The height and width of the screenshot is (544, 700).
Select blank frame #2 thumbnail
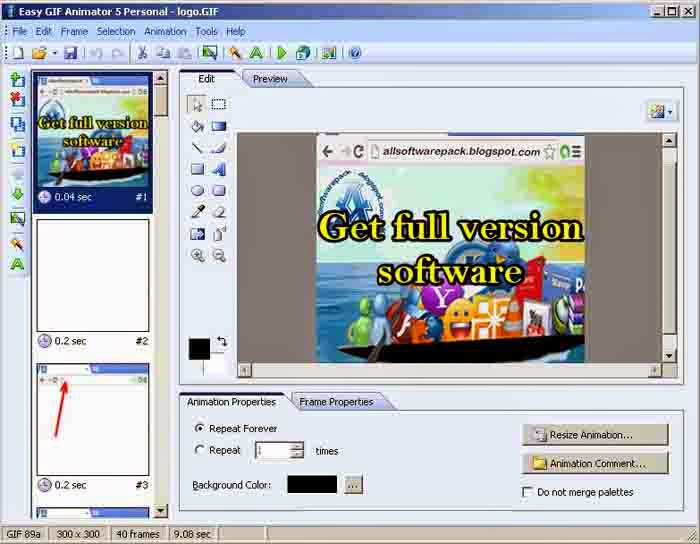93,275
